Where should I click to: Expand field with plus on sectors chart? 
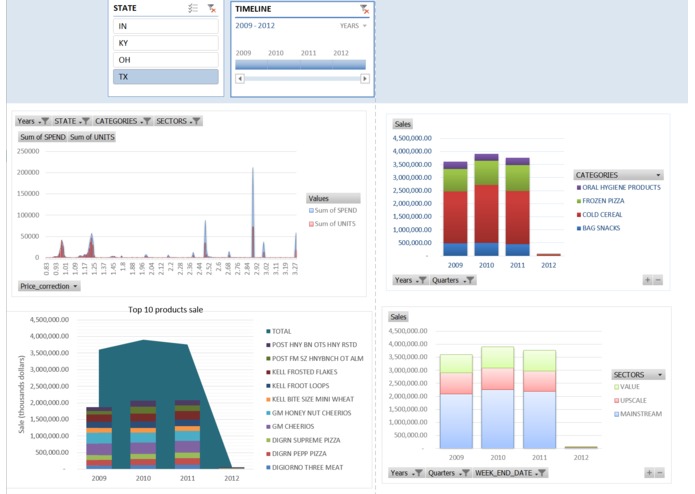click(649, 473)
